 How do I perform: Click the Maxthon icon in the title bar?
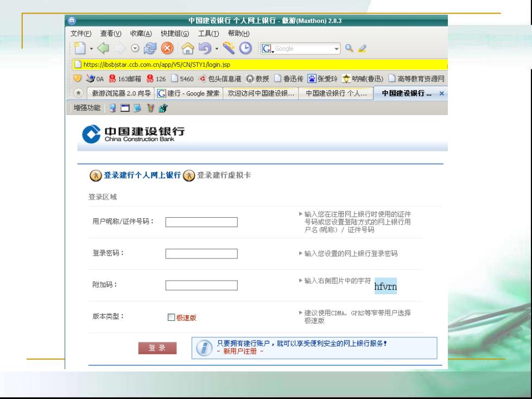[x=72, y=21]
